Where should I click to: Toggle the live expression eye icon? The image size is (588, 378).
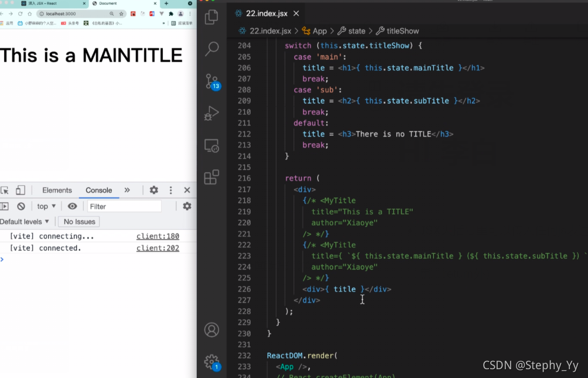73,206
